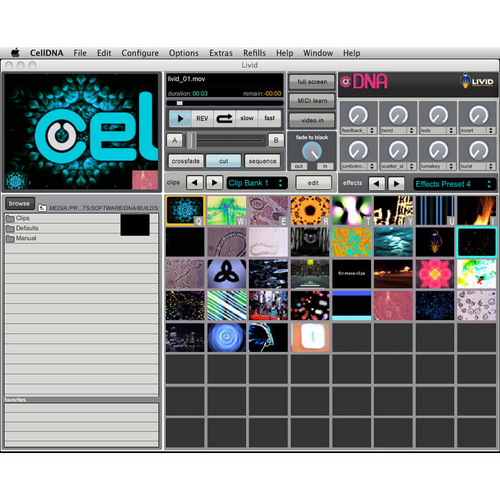
Task: Open the jumbotron effect selector
Action: point(359,166)
